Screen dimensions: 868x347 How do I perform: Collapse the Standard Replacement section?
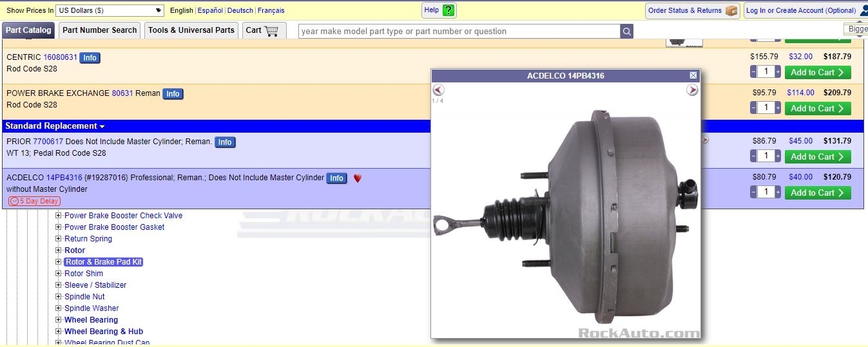click(x=55, y=126)
